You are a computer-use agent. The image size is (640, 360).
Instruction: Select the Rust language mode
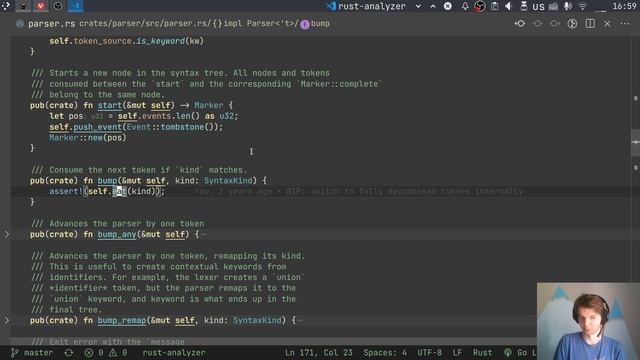coord(482,353)
